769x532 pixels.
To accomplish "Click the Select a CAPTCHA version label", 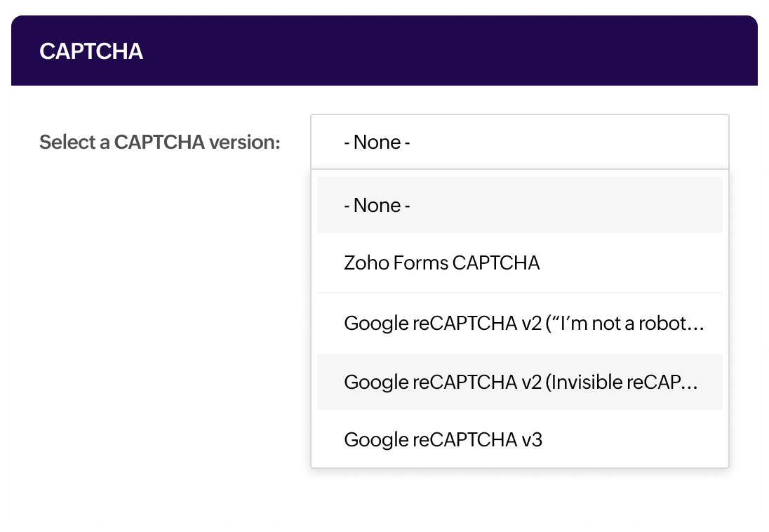I will click(x=159, y=141).
